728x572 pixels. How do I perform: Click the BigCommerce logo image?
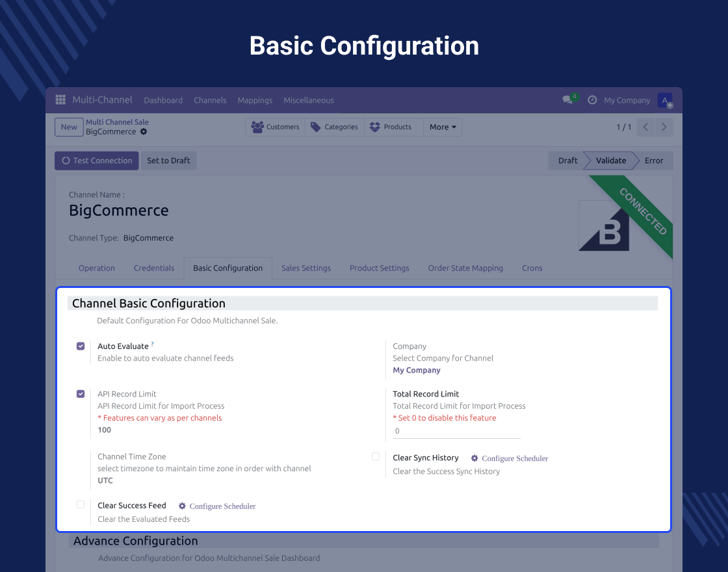604,226
